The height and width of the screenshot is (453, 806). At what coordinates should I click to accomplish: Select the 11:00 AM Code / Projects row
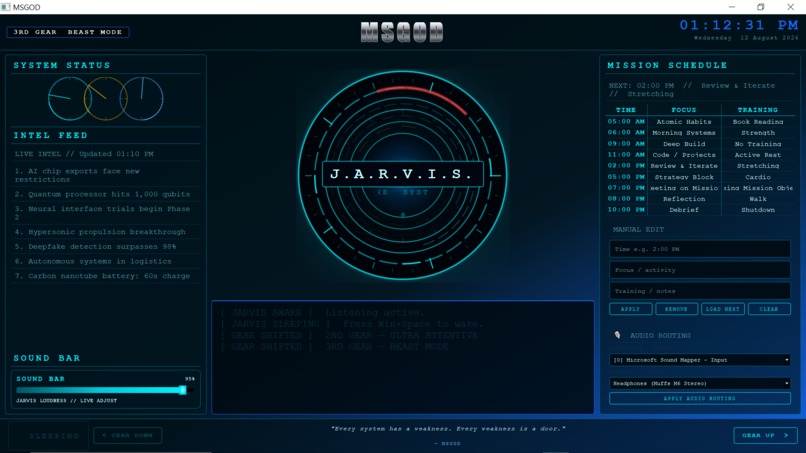(700, 155)
